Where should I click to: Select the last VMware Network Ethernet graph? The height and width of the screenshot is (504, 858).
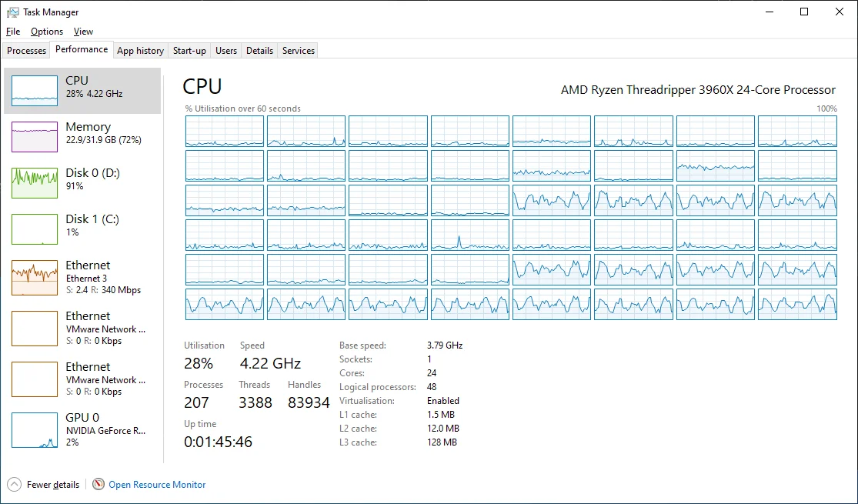coord(35,379)
